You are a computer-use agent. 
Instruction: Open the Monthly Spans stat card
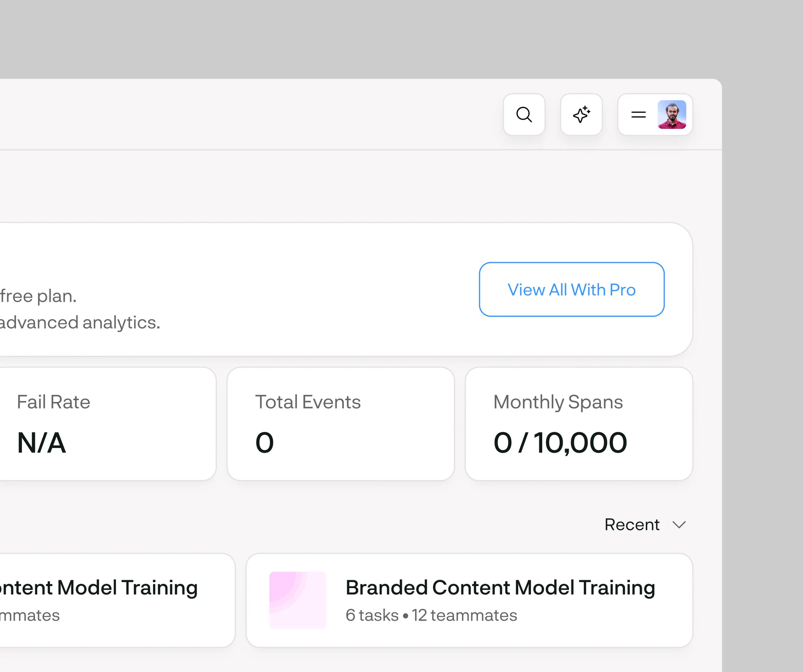coord(579,424)
